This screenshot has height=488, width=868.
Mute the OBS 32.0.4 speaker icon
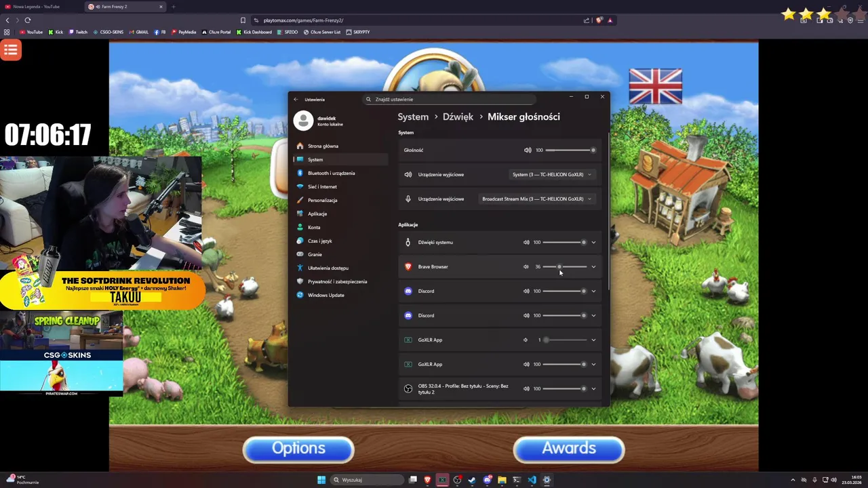(526, 388)
